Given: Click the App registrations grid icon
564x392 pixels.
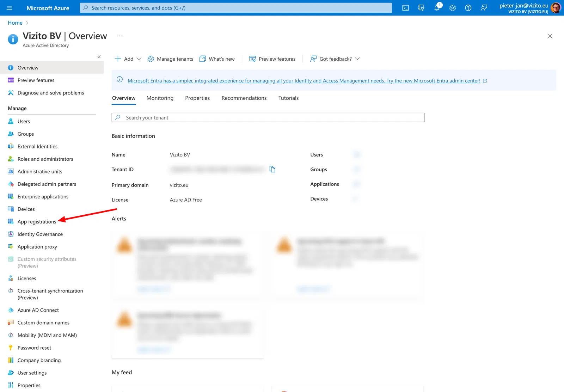Looking at the screenshot, I should coord(11,221).
